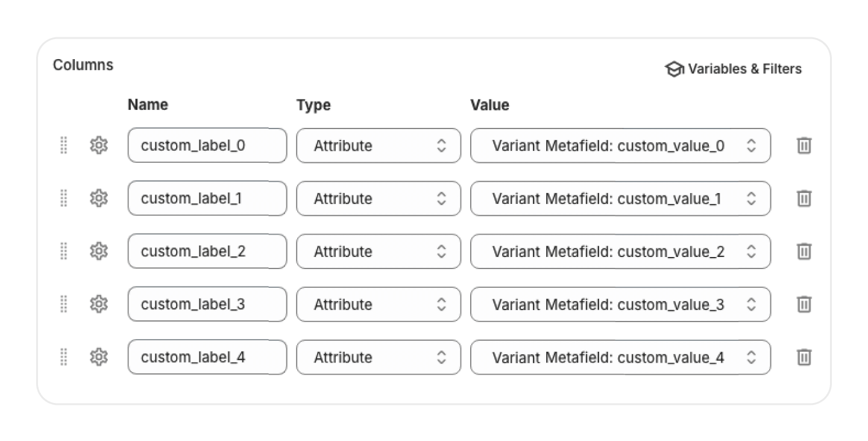Delete the custom_label_4 column
868x441 pixels.
pyautogui.click(x=804, y=357)
